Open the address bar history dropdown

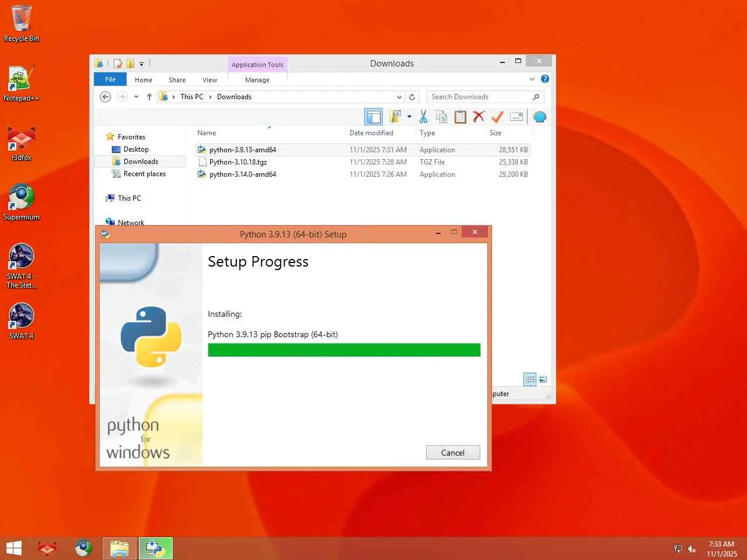[399, 97]
